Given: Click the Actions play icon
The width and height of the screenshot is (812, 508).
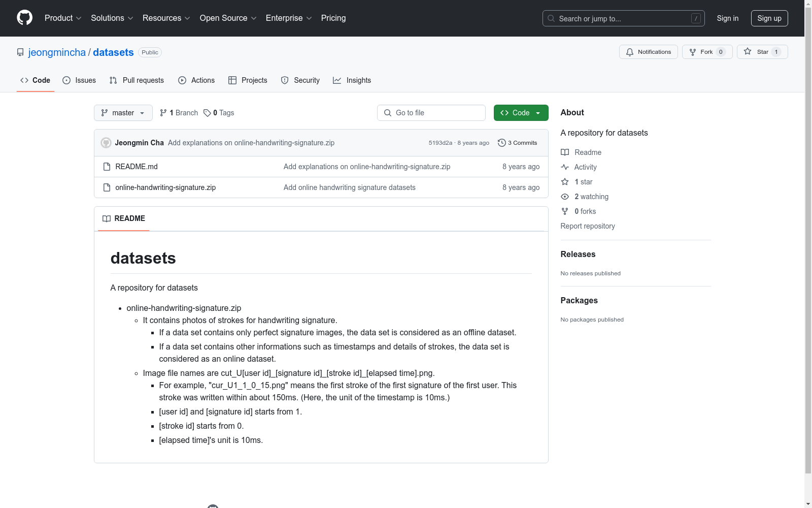Looking at the screenshot, I should [182, 80].
